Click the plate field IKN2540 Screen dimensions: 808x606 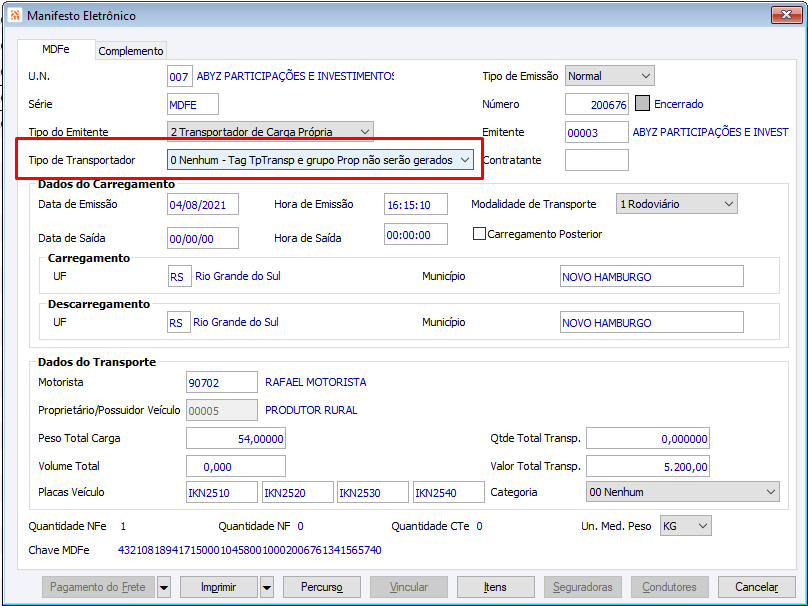tap(449, 492)
